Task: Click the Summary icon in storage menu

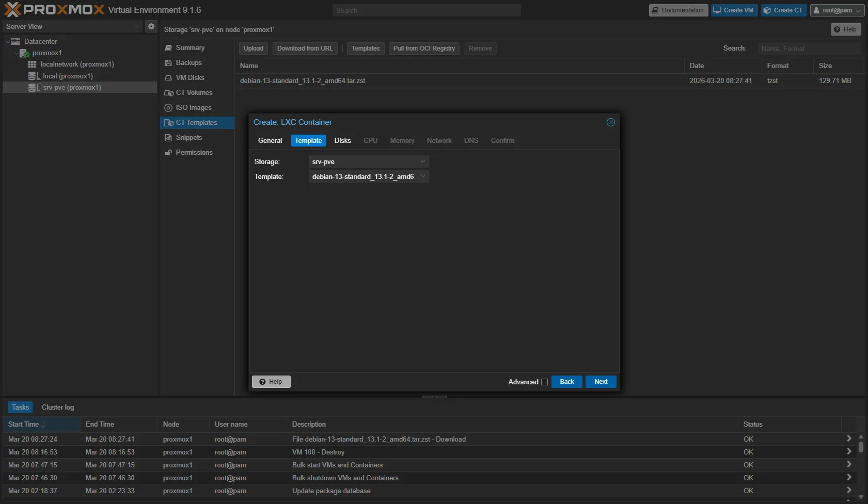Action: 168,48
